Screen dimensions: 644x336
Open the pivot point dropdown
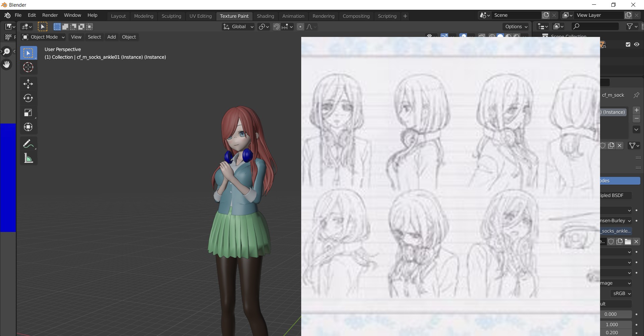(x=264, y=27)
